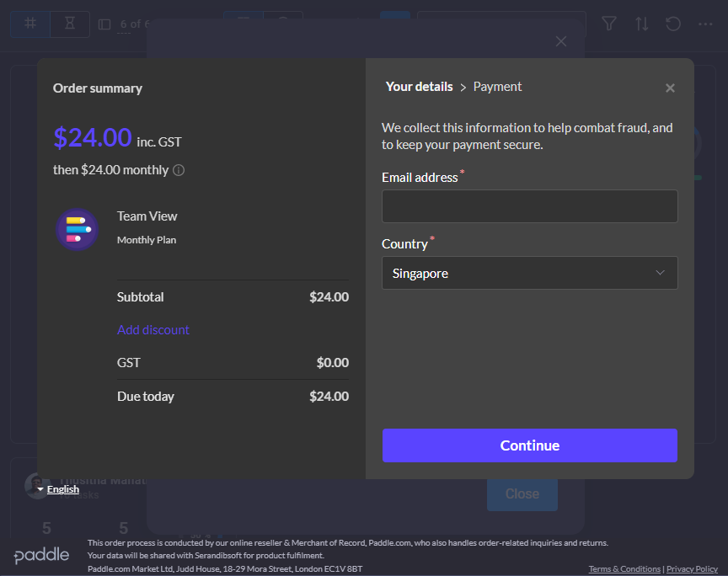Click the dropdown chevron in Country field

tap(660, 273)
